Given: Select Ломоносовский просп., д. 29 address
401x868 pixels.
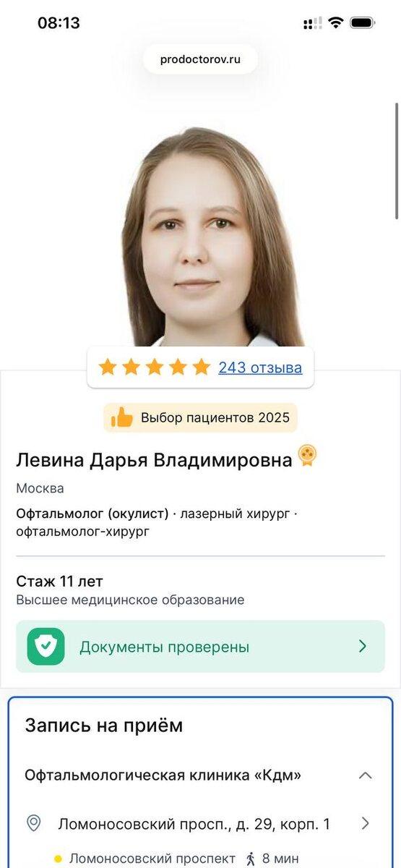Looking at the screenshot, I should pos(194,823).
